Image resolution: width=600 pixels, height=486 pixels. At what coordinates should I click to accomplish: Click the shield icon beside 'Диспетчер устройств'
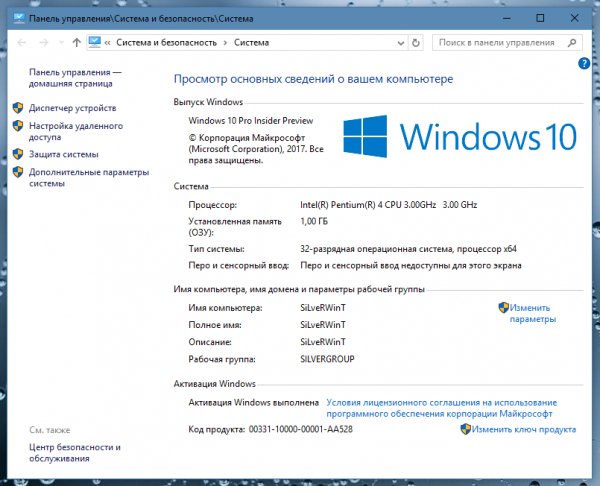pyautogui.click(x=18, y=108)
